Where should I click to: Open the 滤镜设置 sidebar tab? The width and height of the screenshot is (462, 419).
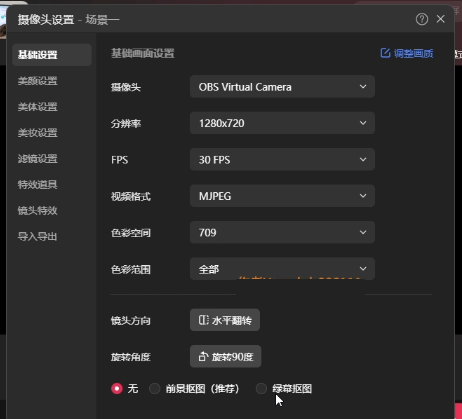point(38,159)
